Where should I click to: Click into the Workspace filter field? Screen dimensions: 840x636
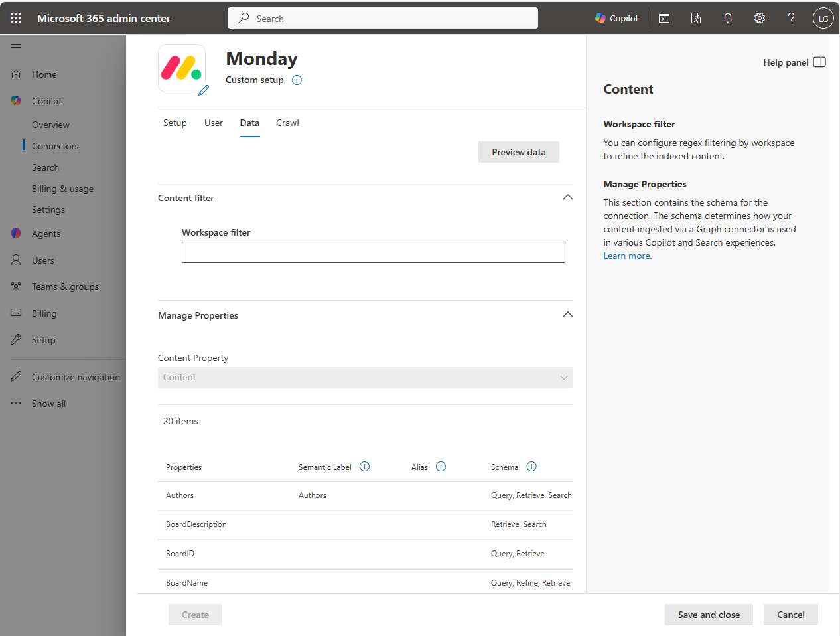374,252
